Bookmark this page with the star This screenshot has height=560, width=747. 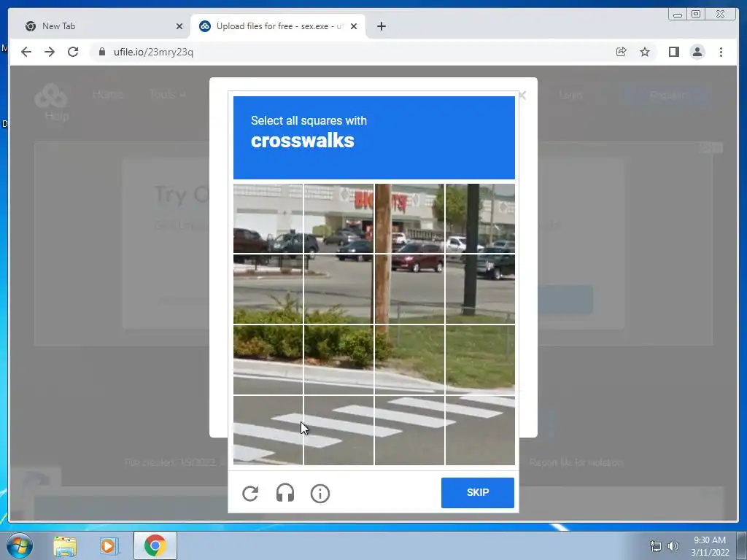pos(645,52)
